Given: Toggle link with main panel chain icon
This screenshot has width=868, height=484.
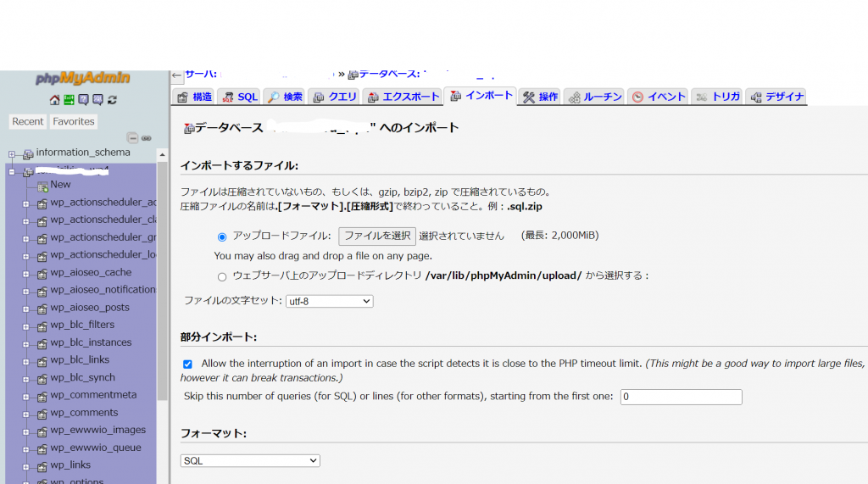Looking at the screenshot, I should pyautogui.click(x=146, y=138).
